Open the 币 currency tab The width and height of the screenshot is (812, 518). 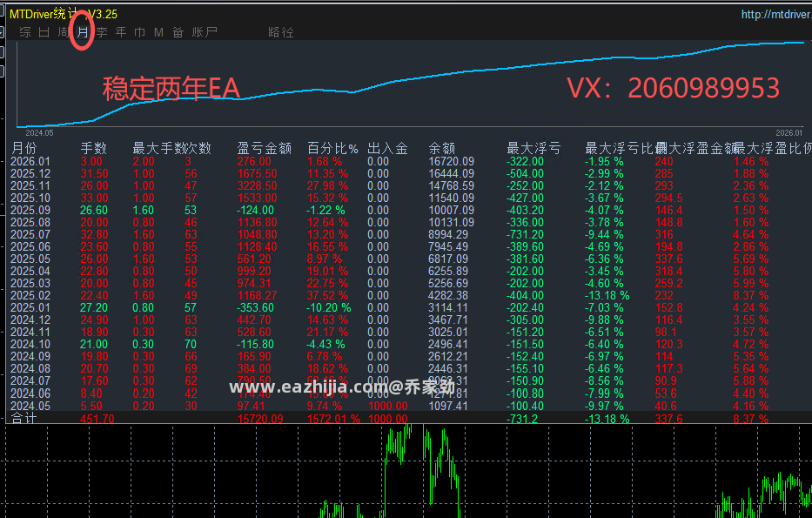[140, 32]
